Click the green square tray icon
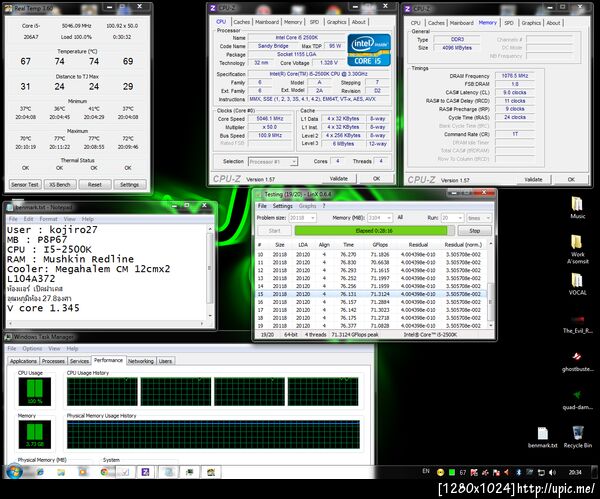The height and width of the screenshot is (499, 600). pyautogui.click(x=452, y=473)
